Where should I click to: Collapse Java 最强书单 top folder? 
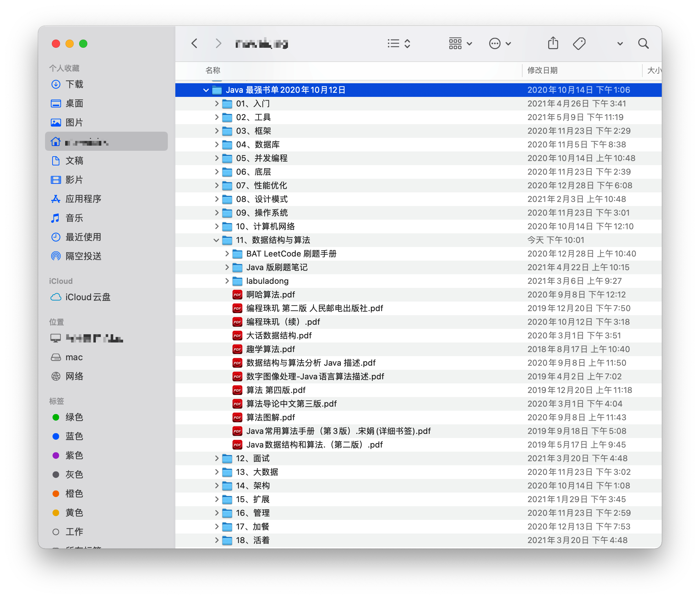click(206, 90)
